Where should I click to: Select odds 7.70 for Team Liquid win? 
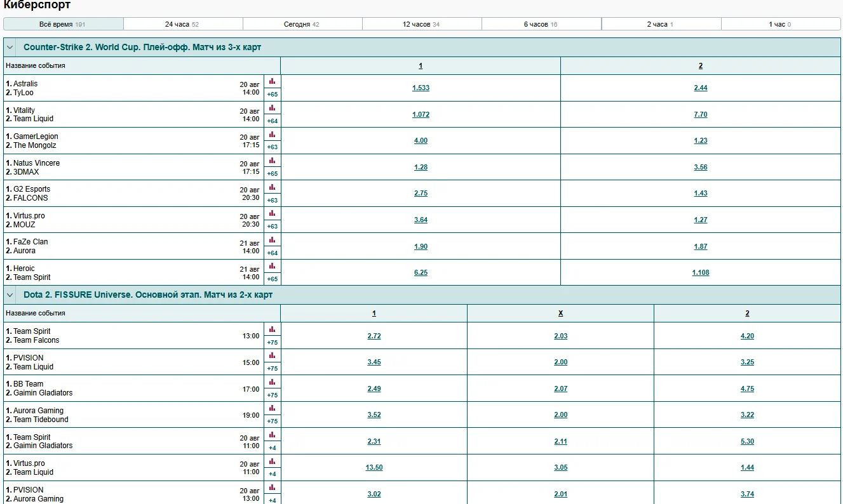pos(700,115)
